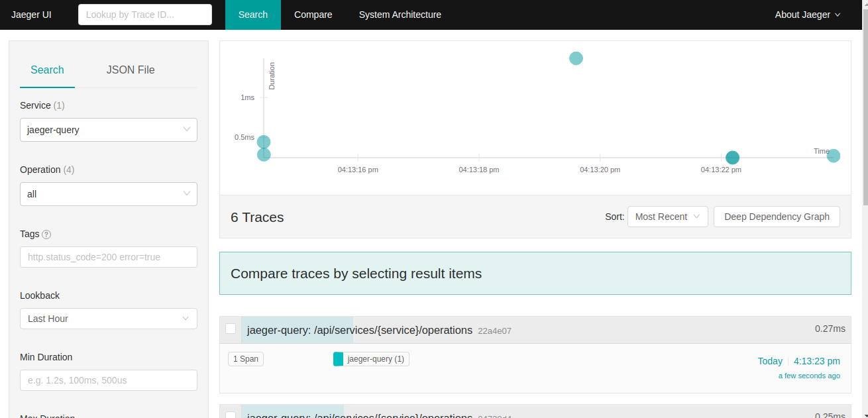The image size is (868, 418).
Task: Focus the Min Duration input field
Action: [x=109, y=380]
